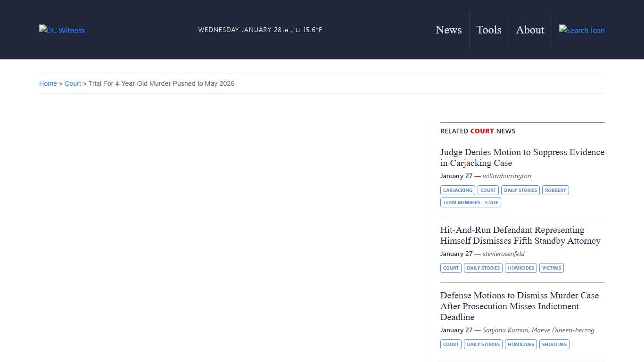Viewport: 644px width, 362px height.
Task: Click DAILY STORIES tag under carjacking article
Action: [x=520, y=190]
